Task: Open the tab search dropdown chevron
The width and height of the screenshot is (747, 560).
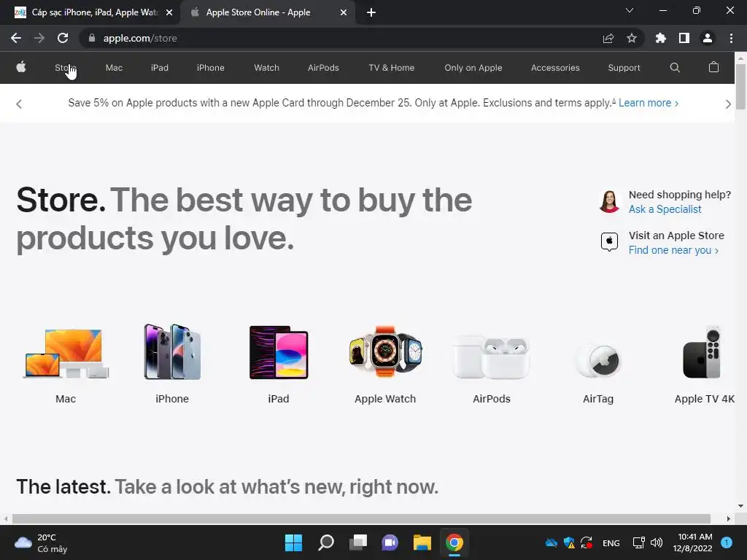Action: pyautogui.click(x=630, y=10)
